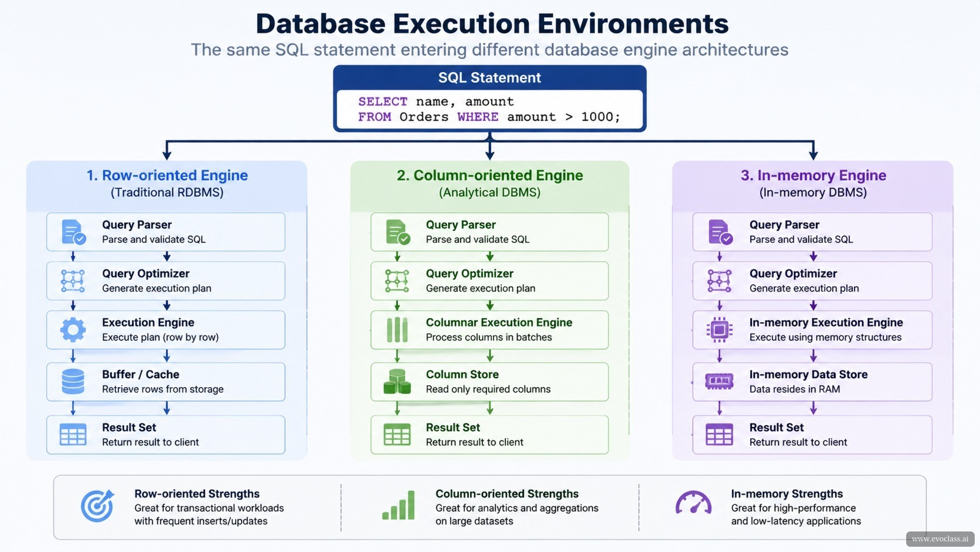Click the In-memory Data Store title text
The width and height of the screenshot is (980, 552).
point(808,374)
